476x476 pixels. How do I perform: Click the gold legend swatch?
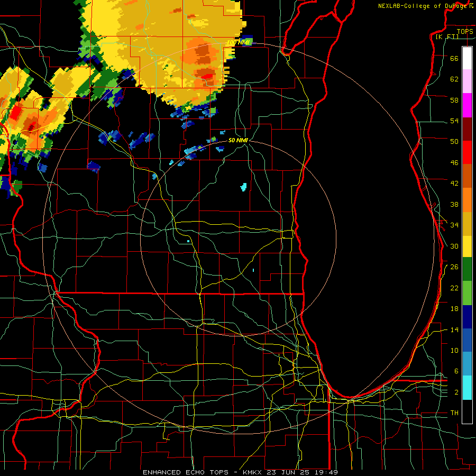467,224
